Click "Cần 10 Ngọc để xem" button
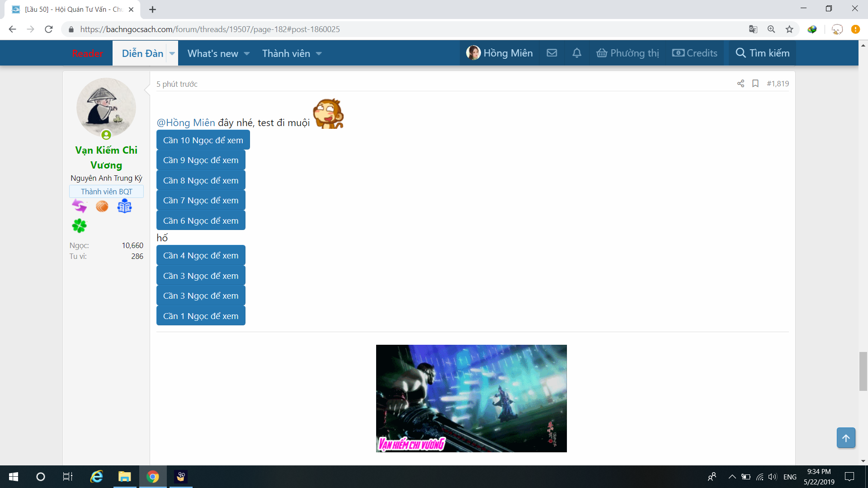868x488 pixels. (203, 140)
